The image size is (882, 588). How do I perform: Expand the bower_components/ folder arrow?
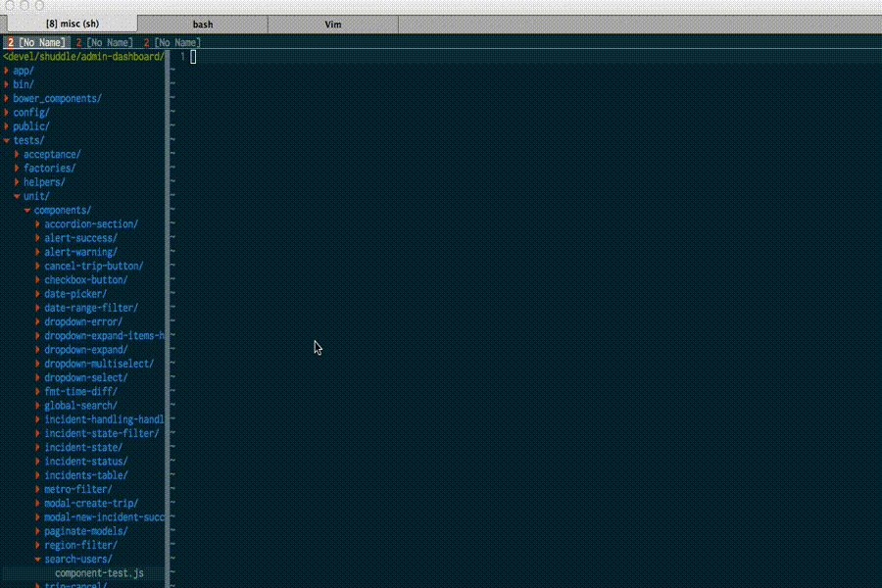[6, 98]
